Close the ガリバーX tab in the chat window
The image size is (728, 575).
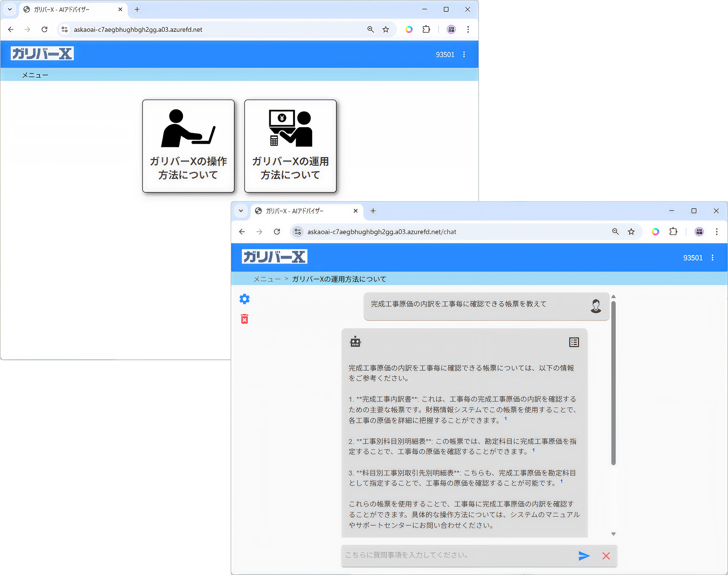coord(356,211)
